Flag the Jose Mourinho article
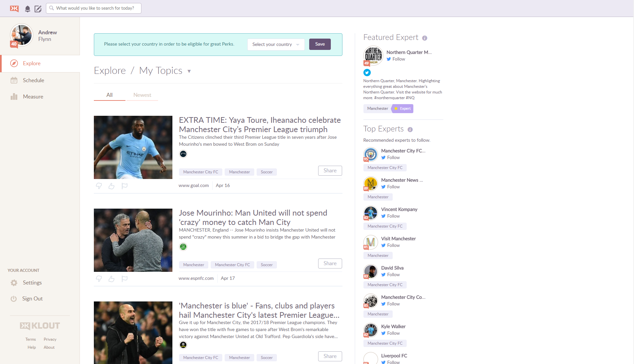634x364 pixels. [124, 278]
